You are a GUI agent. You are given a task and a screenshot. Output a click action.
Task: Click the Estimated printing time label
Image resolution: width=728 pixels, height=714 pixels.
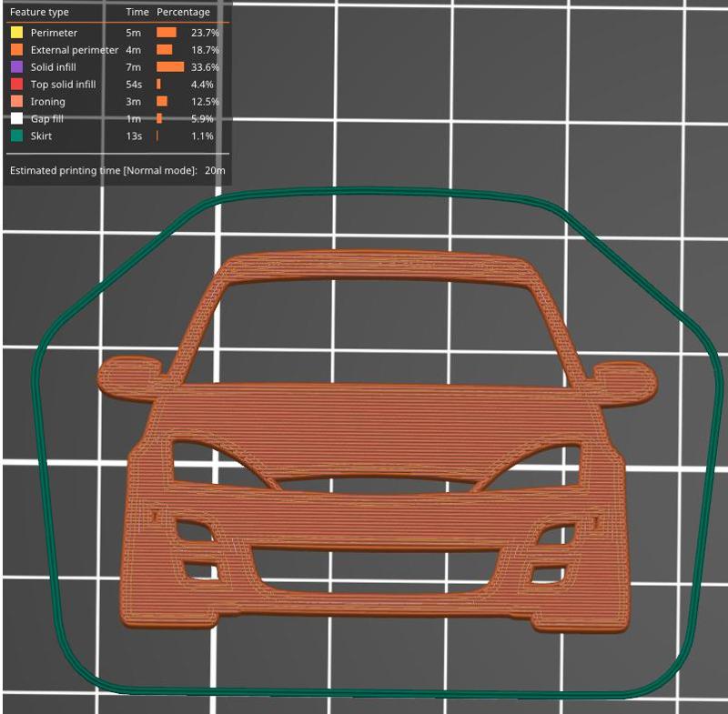pyautogui.click(x=100, y=168)
